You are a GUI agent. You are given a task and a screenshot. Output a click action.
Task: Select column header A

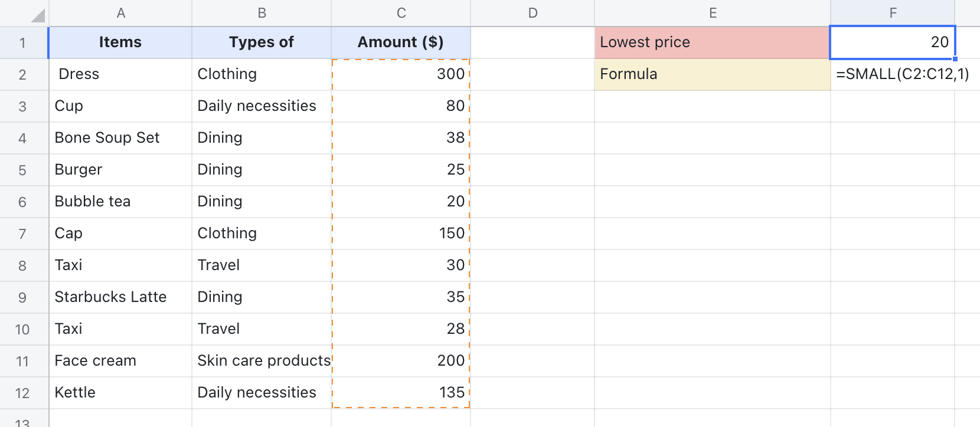pyautogui.click(x=120, y=12)
